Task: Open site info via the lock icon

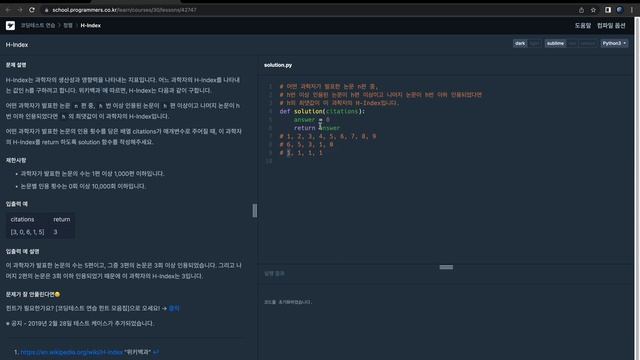Action: click(x=47, y=10)
